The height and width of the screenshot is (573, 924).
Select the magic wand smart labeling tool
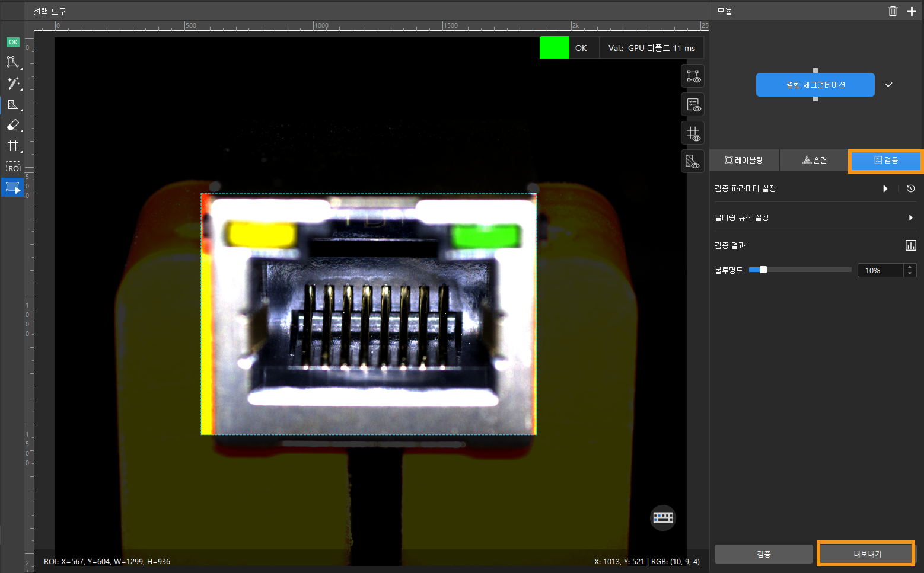click(x=12, y=83)
